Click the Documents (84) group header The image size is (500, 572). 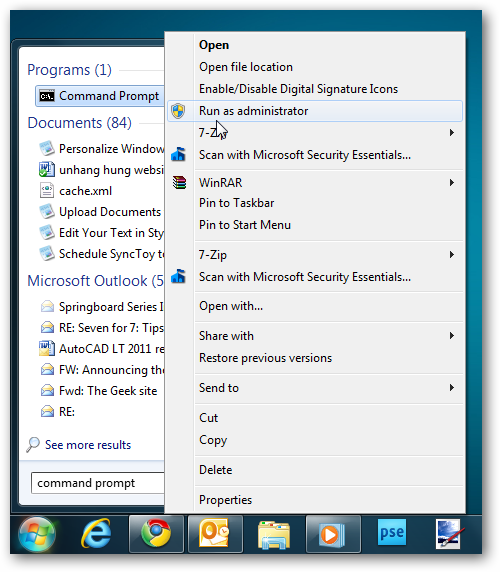tap(80, 123)
